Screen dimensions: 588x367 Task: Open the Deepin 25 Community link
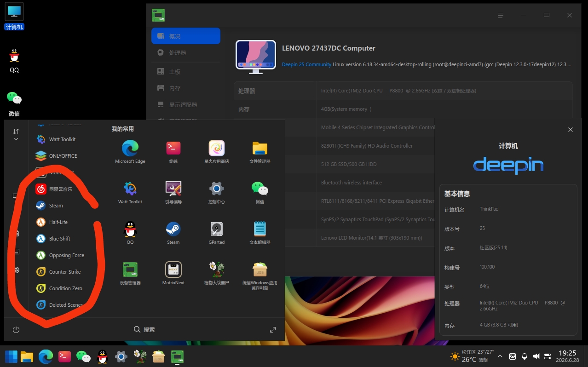(306, 64)
